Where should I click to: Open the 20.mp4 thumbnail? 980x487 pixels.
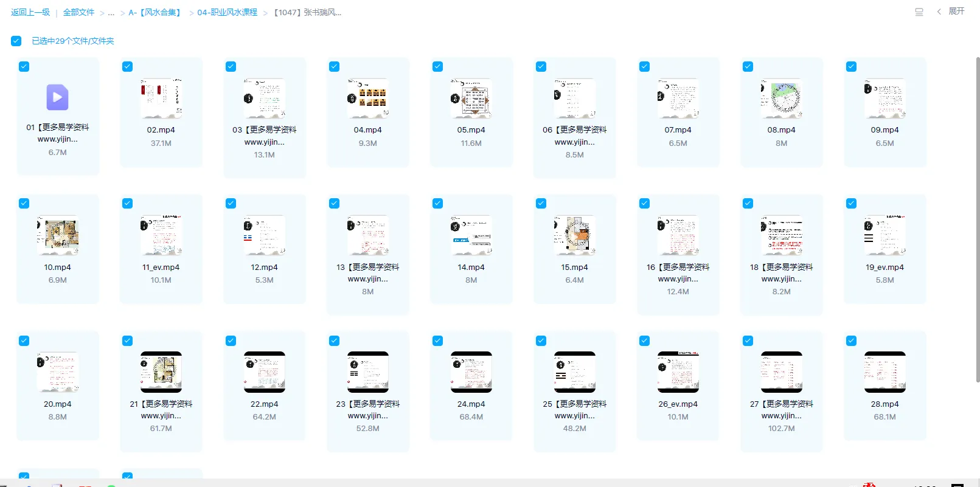(x=58, y=372)
